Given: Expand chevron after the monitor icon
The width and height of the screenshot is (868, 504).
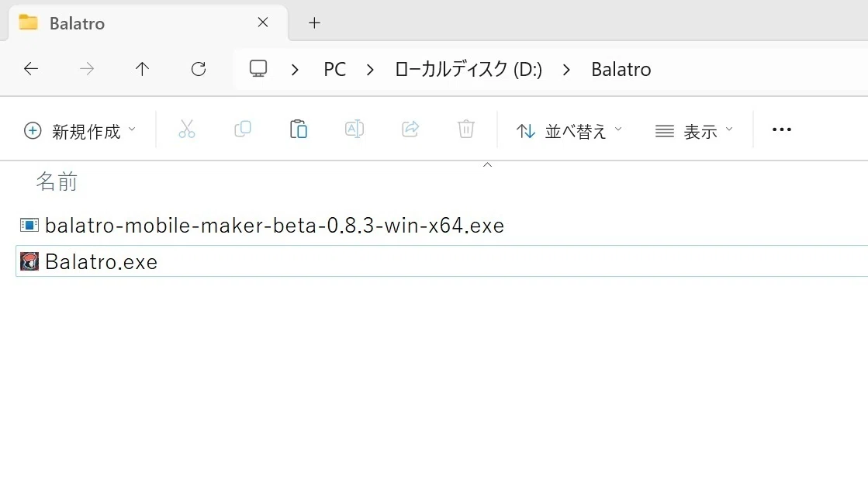Looking at the screenshot, I should tap(295, 70).
